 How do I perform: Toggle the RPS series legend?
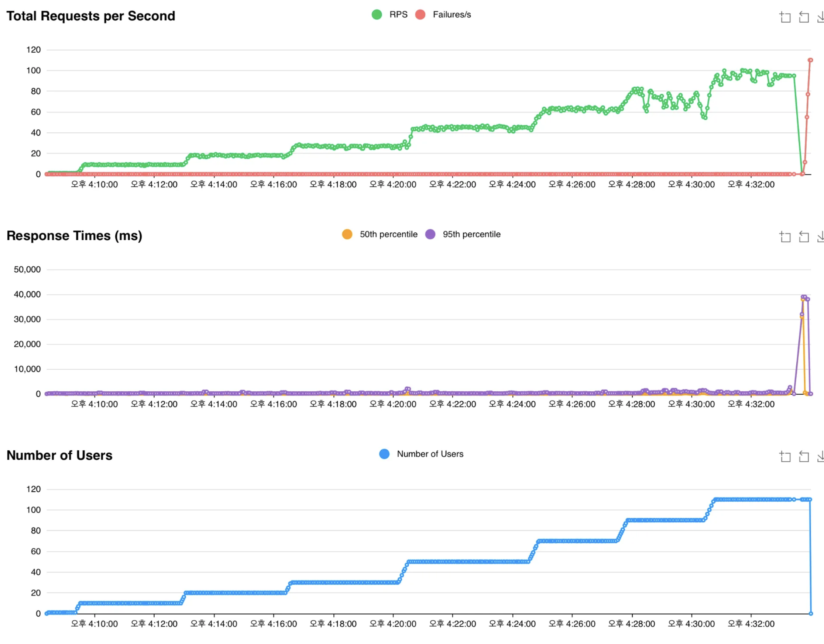(x=398, y=15)
